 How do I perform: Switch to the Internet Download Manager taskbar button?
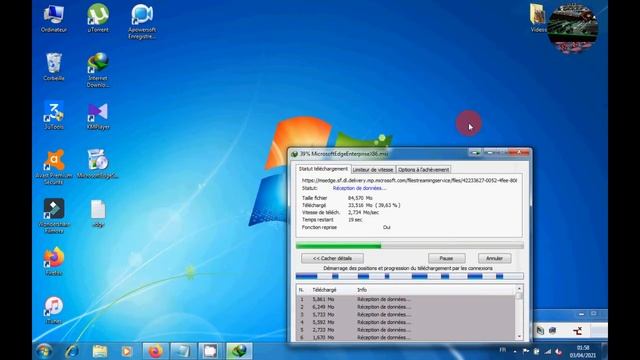[239, 351]
